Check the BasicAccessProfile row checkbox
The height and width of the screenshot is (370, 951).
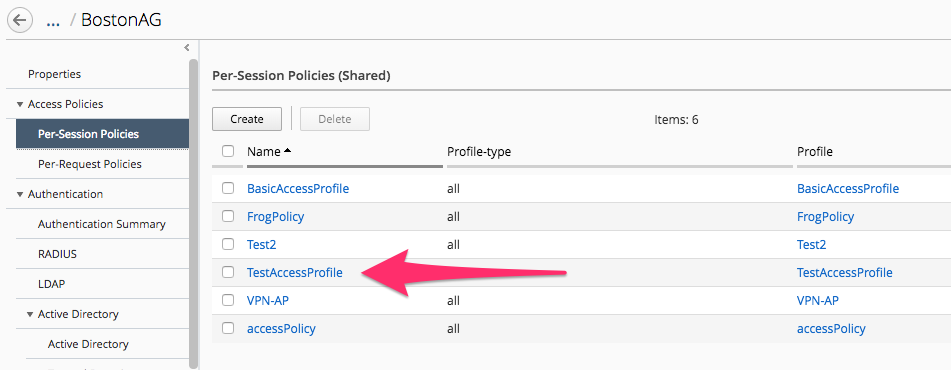coord(228,188)
